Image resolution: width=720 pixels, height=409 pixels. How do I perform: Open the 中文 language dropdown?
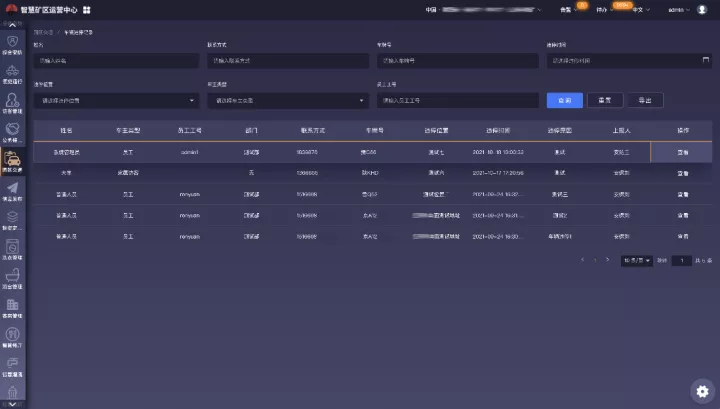[x=641, y=10]
